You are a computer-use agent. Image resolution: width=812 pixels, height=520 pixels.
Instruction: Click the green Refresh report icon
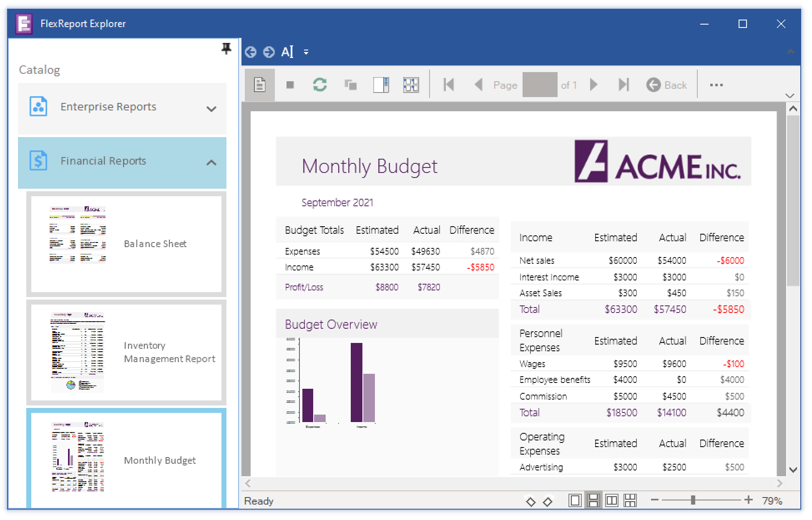[319, 85]
